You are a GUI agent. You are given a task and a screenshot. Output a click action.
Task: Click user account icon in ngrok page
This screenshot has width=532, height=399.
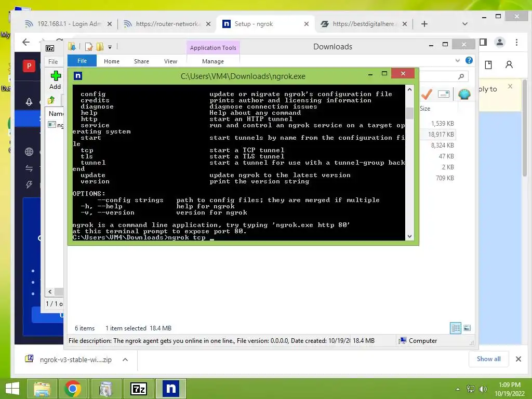pos(509,64)
